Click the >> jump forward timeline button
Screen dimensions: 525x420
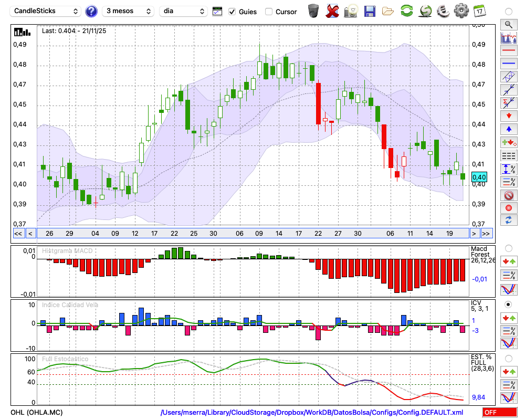487,233
